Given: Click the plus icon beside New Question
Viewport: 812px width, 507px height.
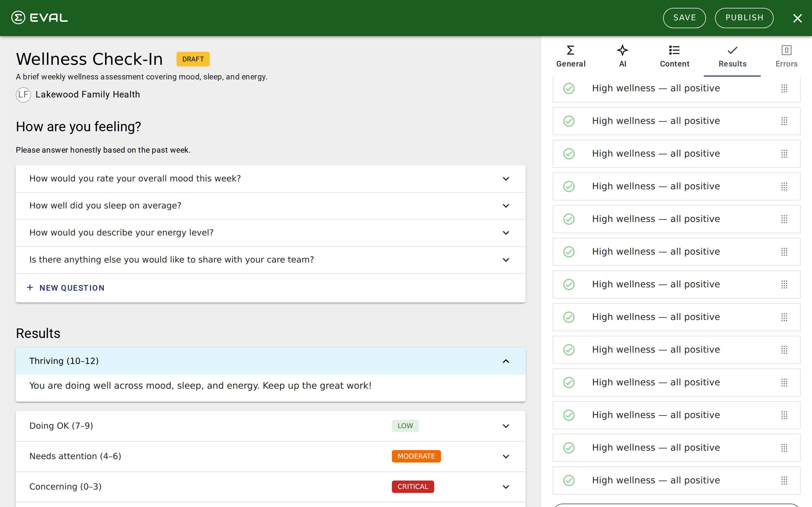Looking at the screenshot, I should 30,288.
